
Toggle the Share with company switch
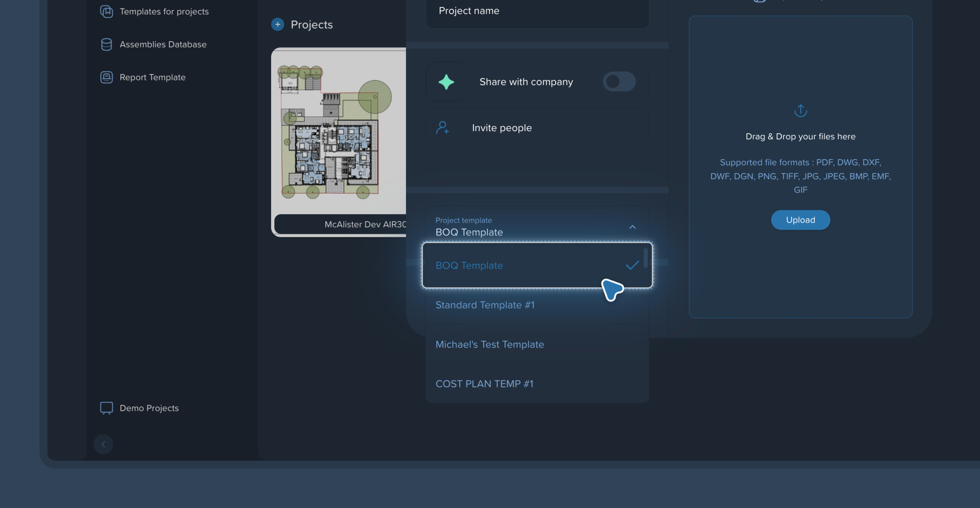[x=619, y=81]
